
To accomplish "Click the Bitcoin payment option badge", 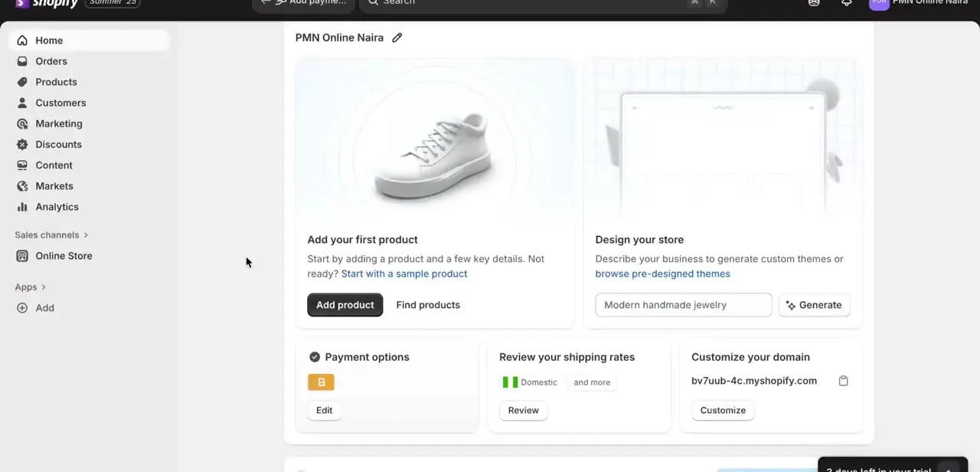I will (321, 382).
